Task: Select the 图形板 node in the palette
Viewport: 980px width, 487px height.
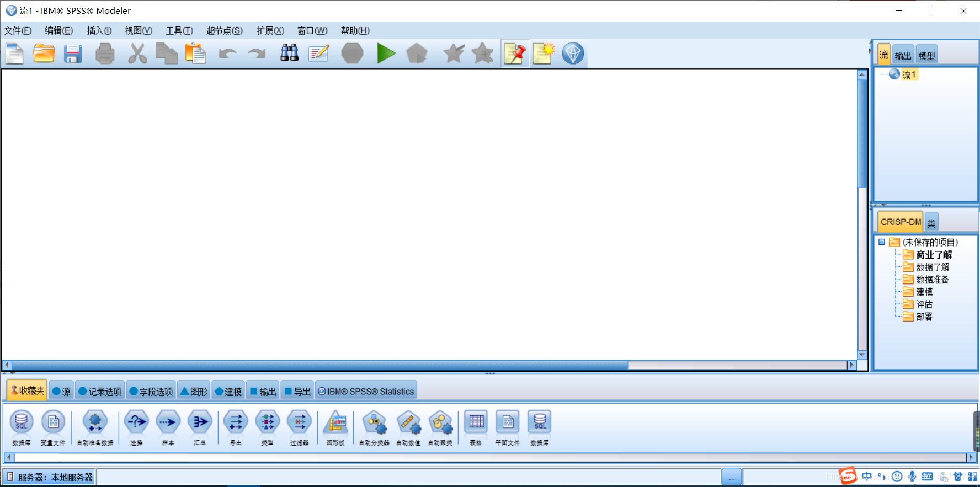Action: point(335,427)
